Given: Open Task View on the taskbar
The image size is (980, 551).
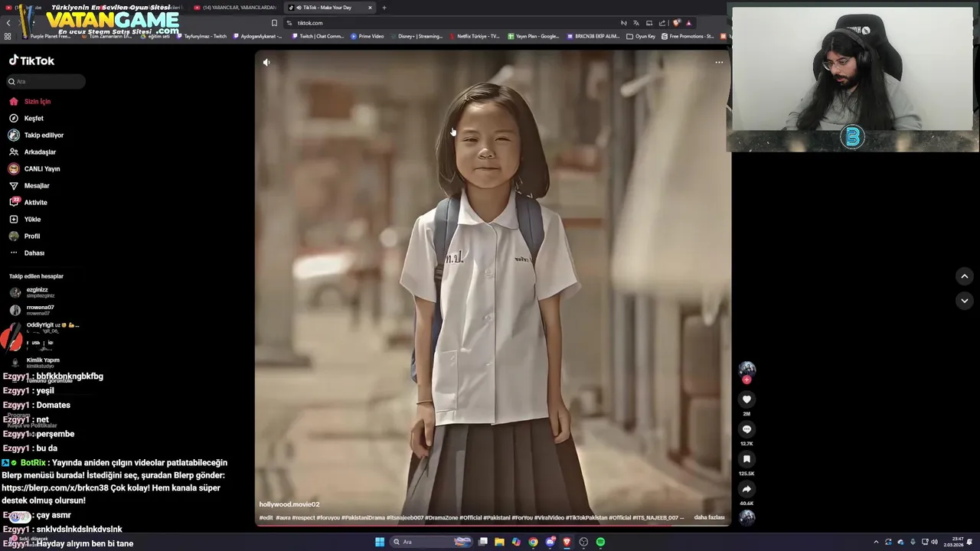Looking at the screenshot, I should pyautogui.click(x=483, y=542).
